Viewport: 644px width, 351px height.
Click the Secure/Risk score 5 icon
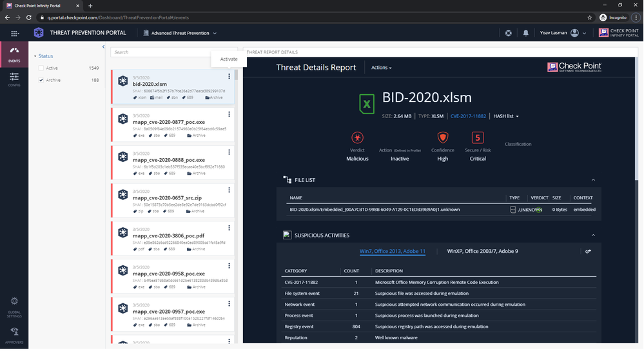tap(478, 137)
